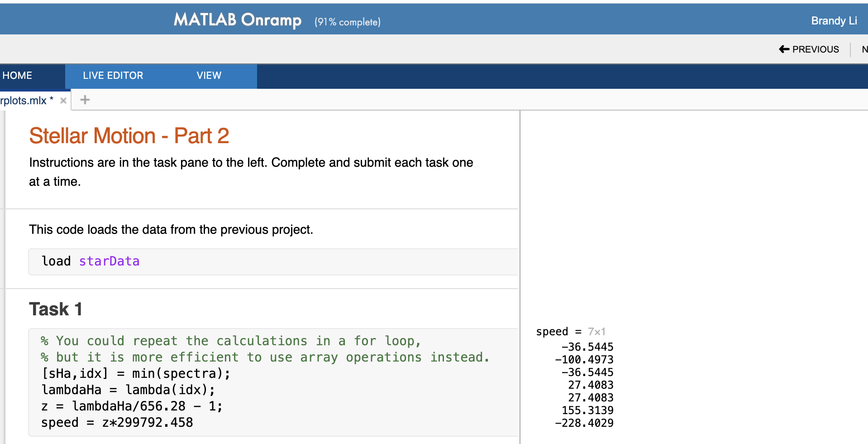The image size is (868, 444).
Task: Switch to the HOME ribbon tab
Action: pyautogui.click(x=17, y=75)
